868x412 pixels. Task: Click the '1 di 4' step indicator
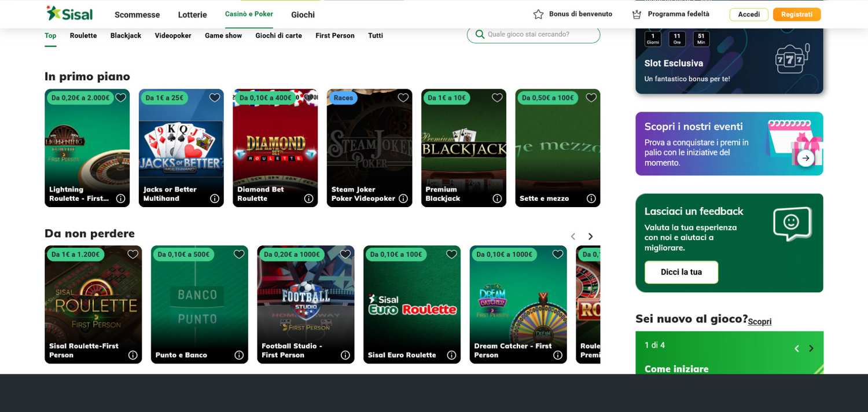pos(654,345)
